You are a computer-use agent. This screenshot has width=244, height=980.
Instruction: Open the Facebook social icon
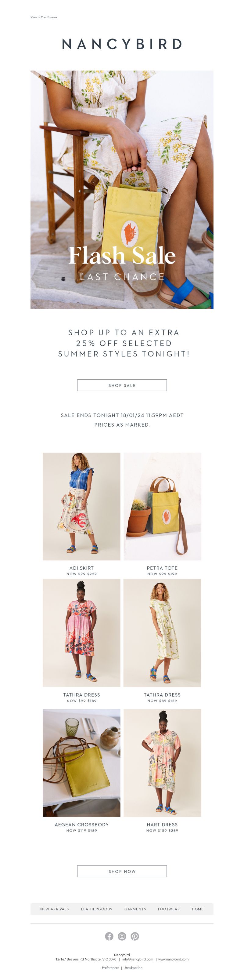tap(109, 936)
